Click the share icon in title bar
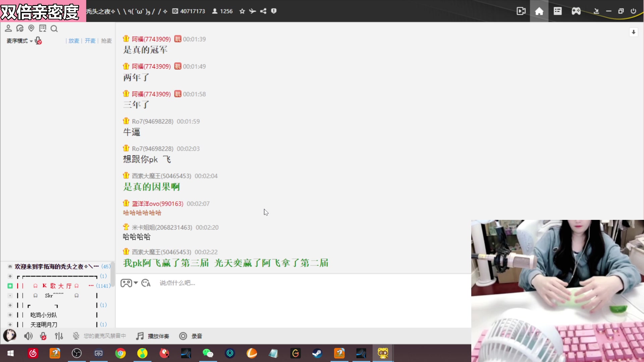The width and height of the screenshot is (644, 362). [263, 11]
